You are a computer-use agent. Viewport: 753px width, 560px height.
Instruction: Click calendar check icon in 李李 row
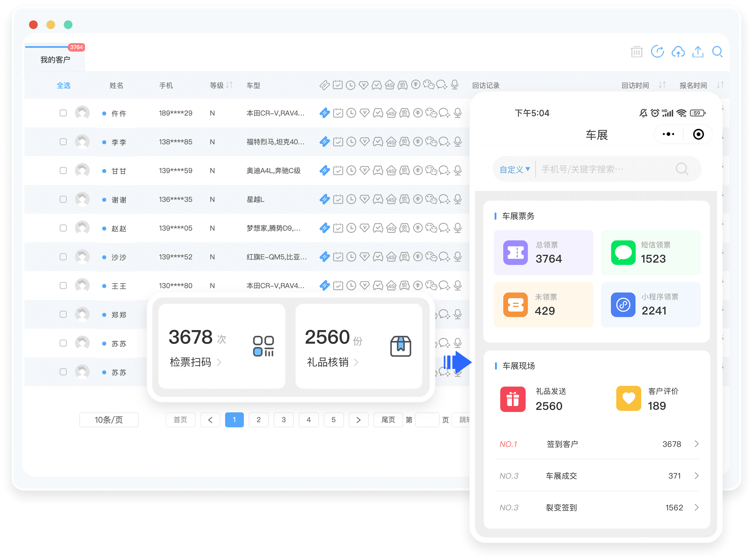pos(338,142)
